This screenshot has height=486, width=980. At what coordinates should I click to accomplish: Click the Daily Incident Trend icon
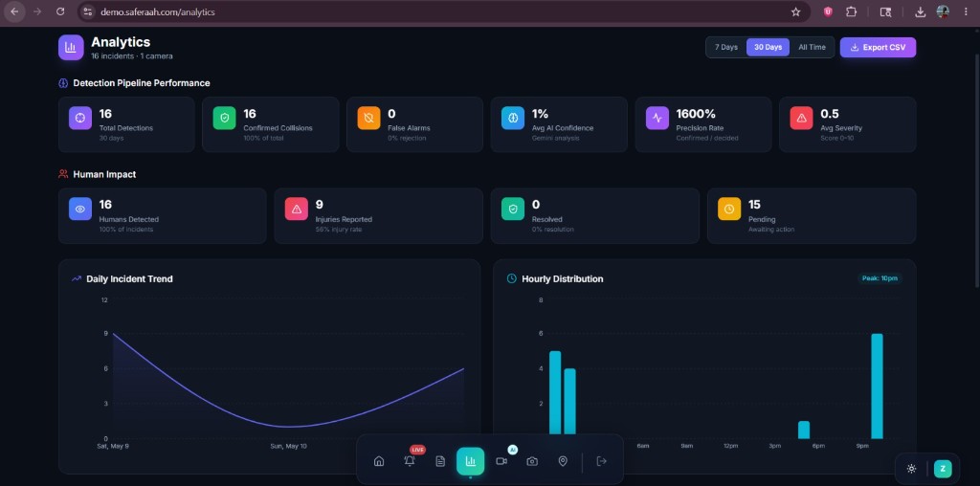pos(77,278)
